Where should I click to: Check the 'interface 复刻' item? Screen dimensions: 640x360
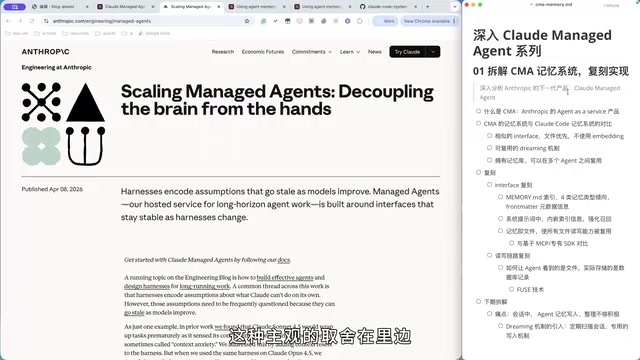[x=489, y=184]
